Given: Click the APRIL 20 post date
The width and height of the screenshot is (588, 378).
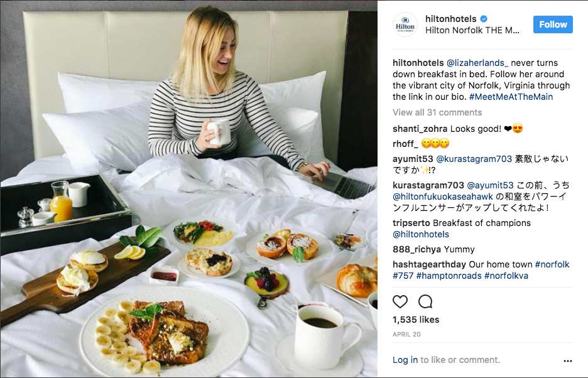Looking at the screenshot, I should [x=406, y=335].
